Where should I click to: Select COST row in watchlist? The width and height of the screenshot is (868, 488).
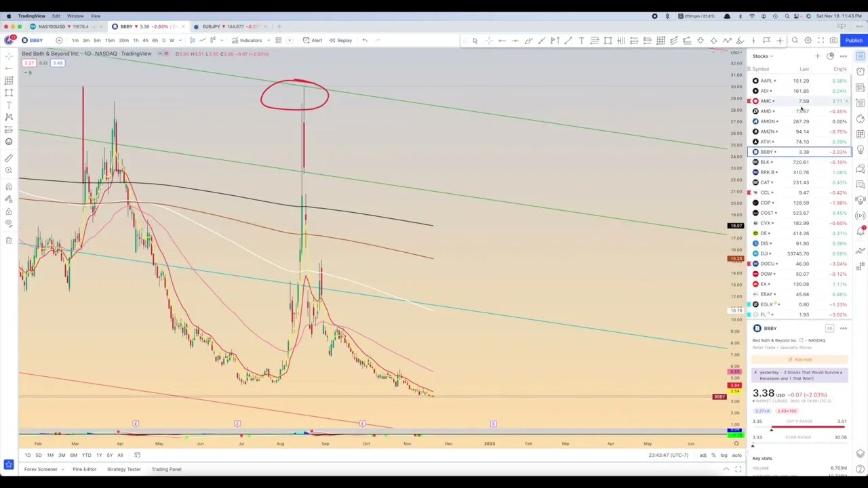[799, 213]
